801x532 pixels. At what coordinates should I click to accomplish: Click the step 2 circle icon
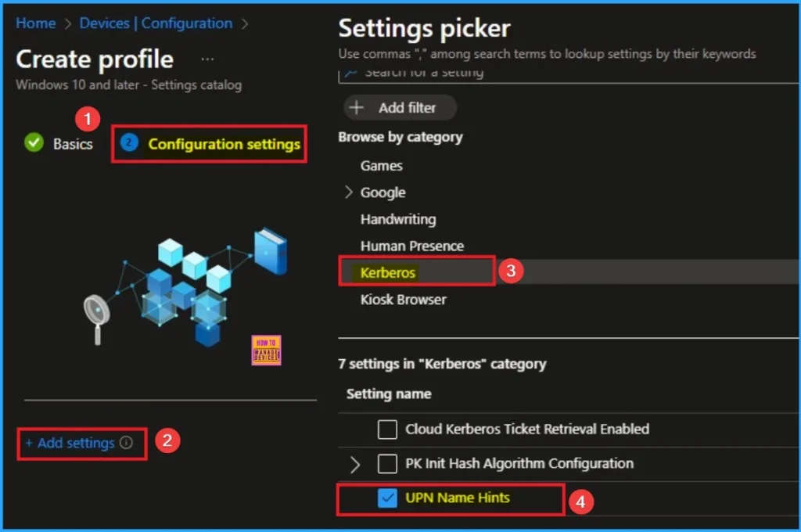[130, 143]
